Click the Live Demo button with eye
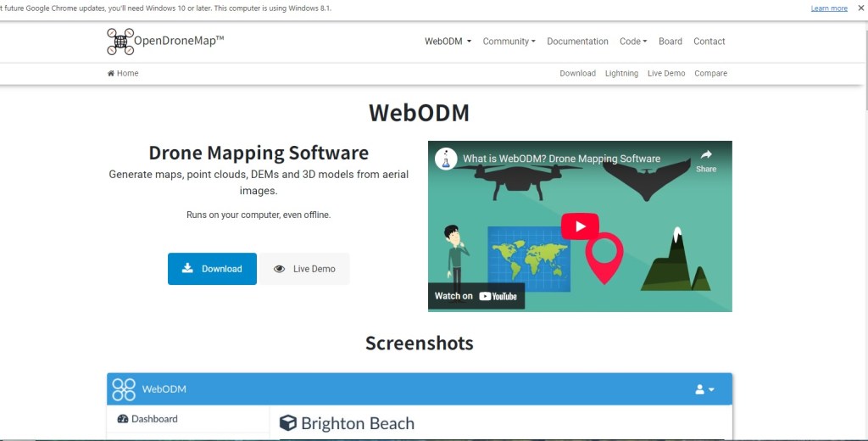 tap(304, 269)
